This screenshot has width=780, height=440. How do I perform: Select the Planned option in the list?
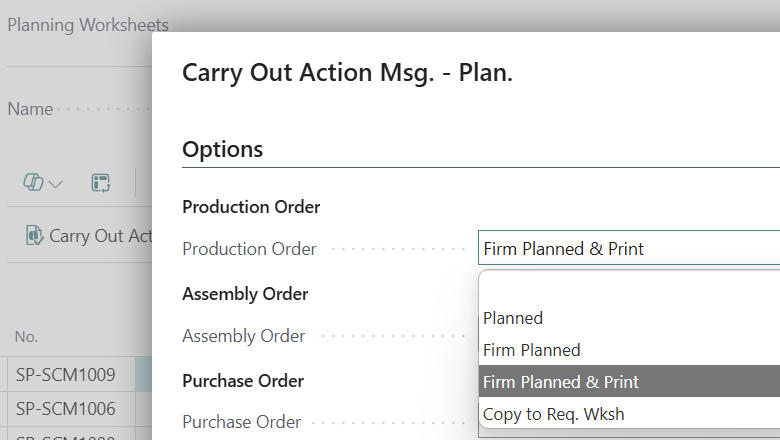click(x=513, y=318)
